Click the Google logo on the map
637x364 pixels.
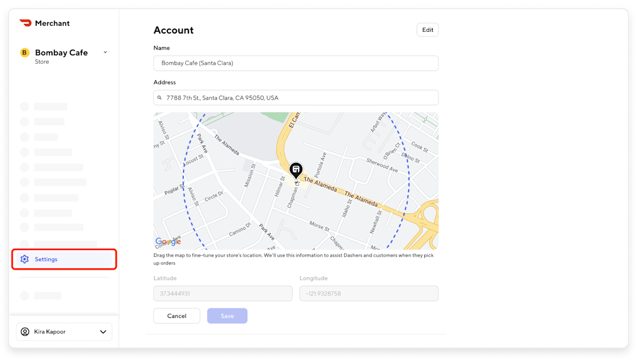tap(168, 241)
